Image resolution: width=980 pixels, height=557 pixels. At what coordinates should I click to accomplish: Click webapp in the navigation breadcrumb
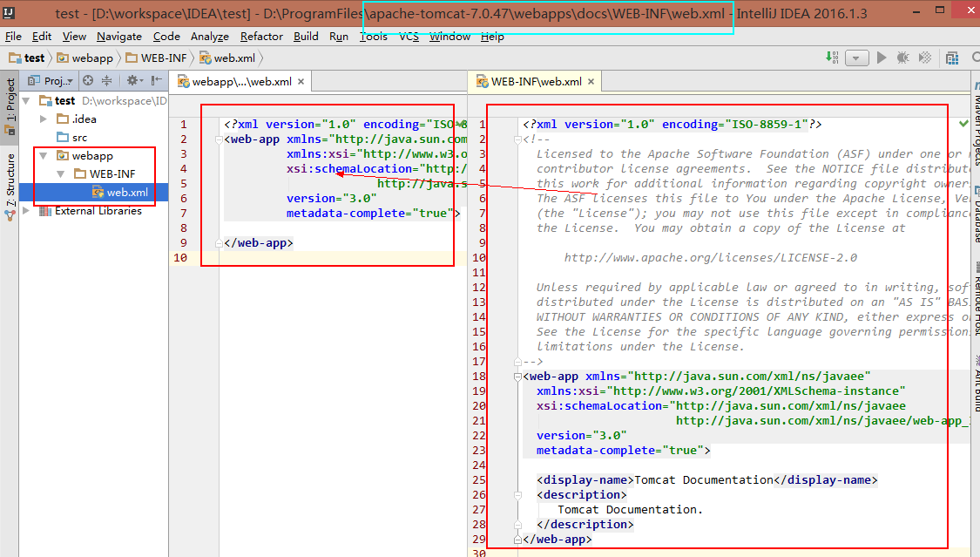[x=85, y=58]
